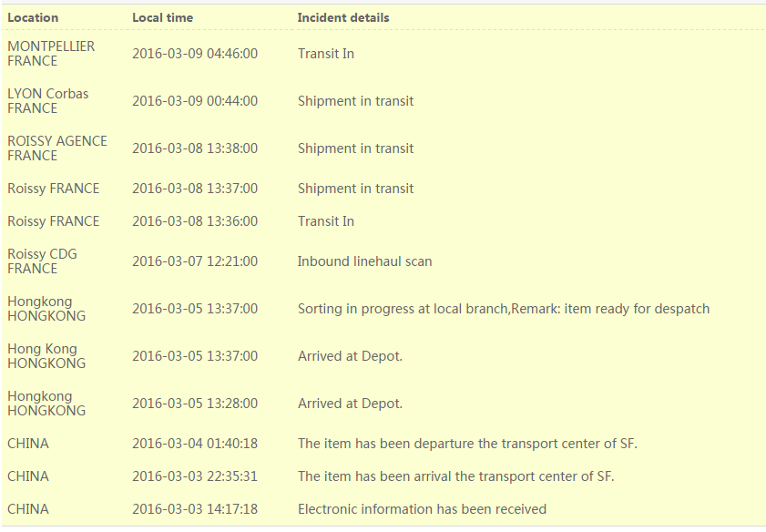The image size is (766, 532).
Task: Select the LYON Corbas FRANCE location entry
Action: pyautogui.click(x=48, y=100)
